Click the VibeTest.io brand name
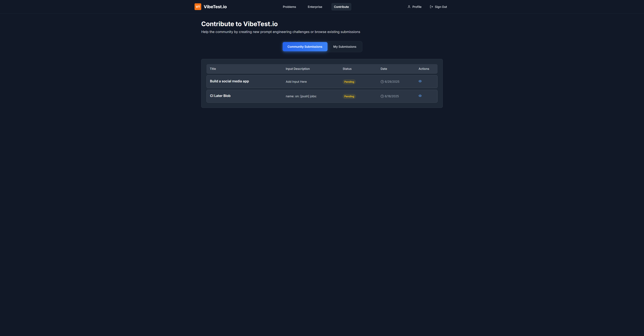The width and height of the screenshot is (644, 336). 215,7
